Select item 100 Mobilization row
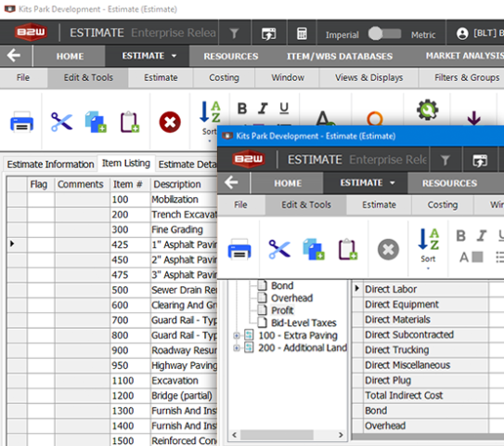 tap(112, 199)
